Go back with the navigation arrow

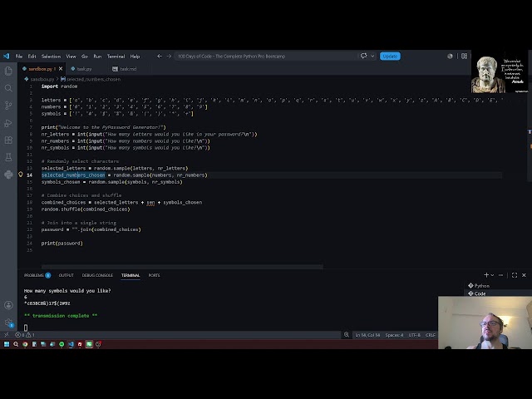pyautogui.click(x=159, y=56)
